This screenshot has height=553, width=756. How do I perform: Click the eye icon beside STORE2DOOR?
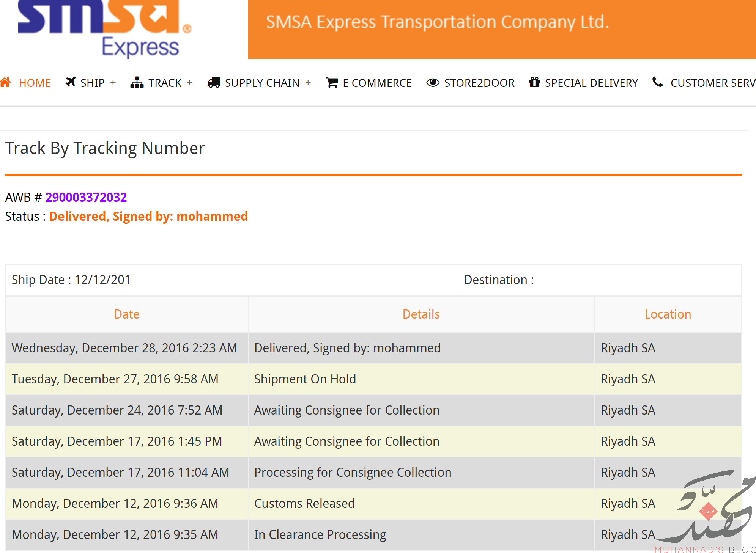[433, 82]
